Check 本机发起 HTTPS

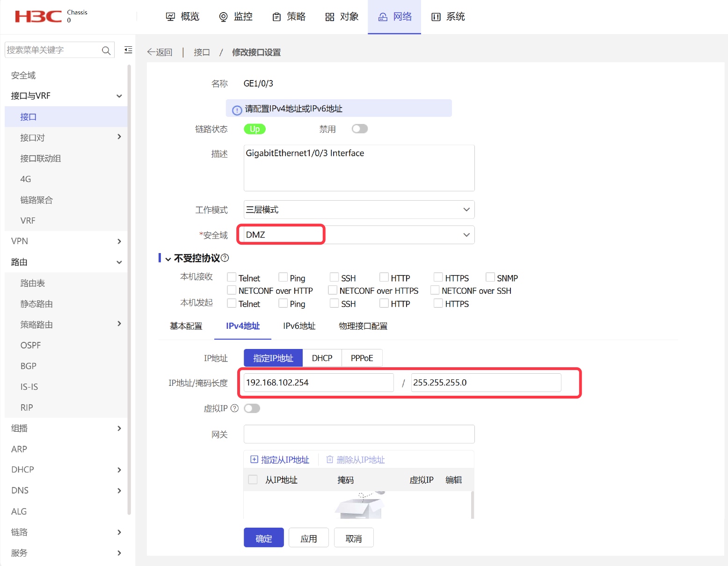(438, 304)
